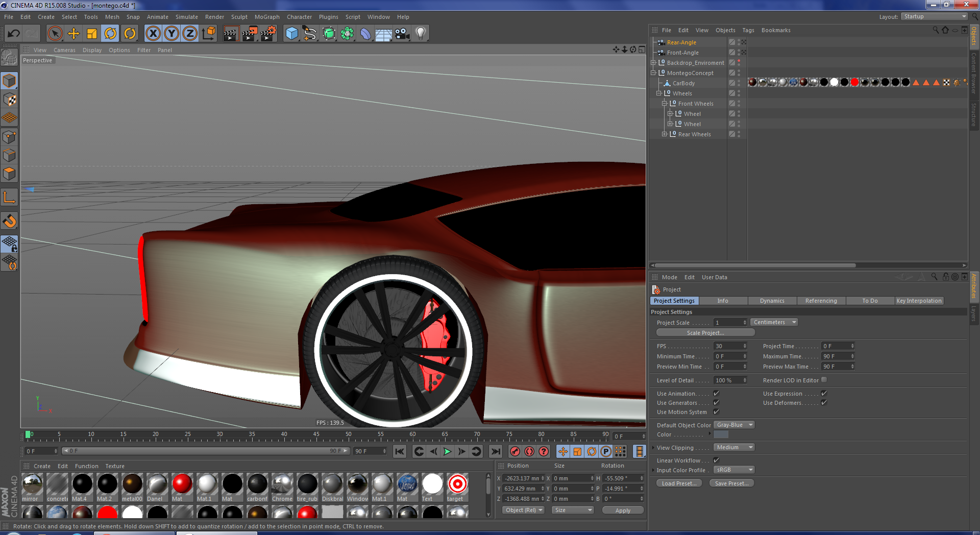The width and height of the screenshot is (980, 535).
Task: Click the Load Preset button
Action: [679, 483]
